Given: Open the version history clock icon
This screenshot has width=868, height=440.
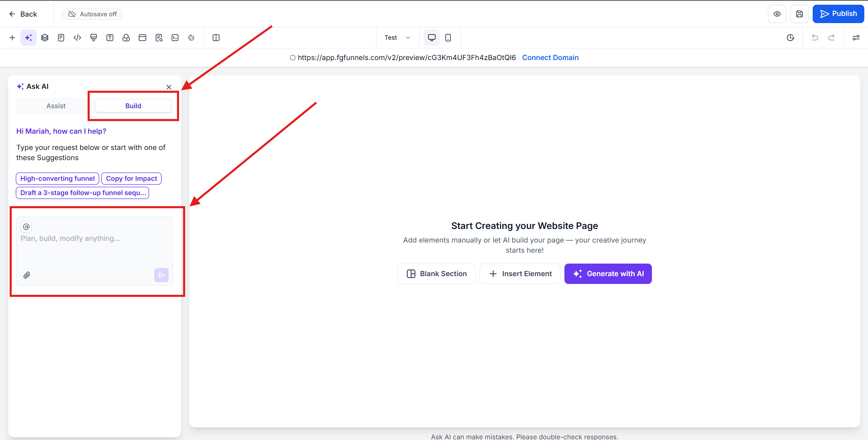Looking at the screenshot, I should tap(790, 38).
